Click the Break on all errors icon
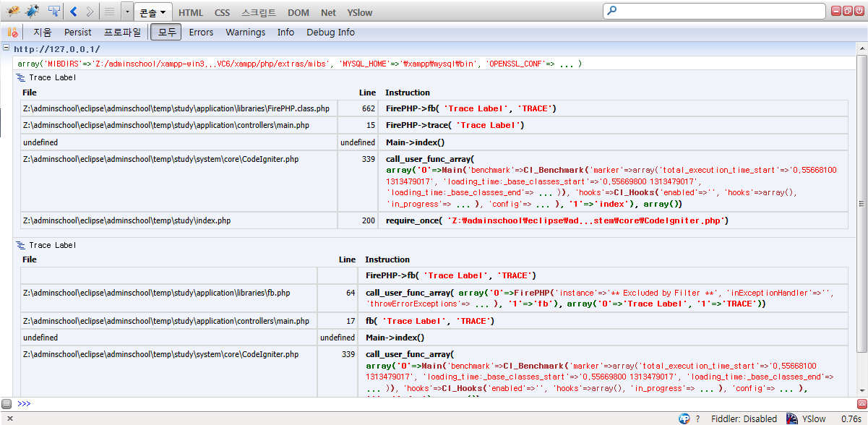Image resolution: width=868 pixels, height=425 pixels. pos(12,33)
